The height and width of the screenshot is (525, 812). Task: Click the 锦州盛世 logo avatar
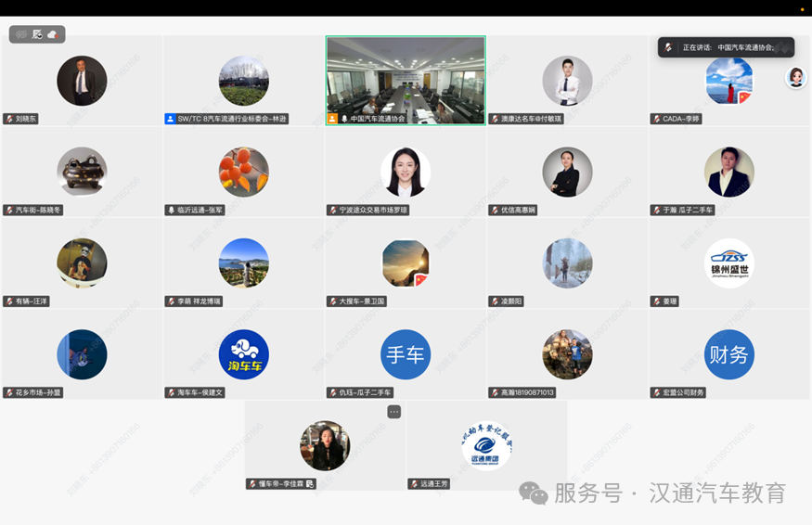(x=729, y=263)
